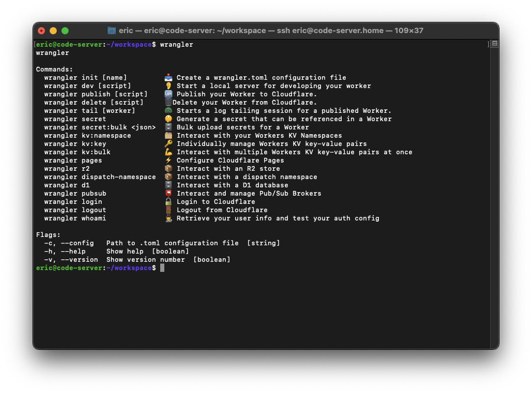This screenshot has height=393, width=532.
Task: Click the flexed bicep emoji for kv:bulk
Action: point(168,152)
